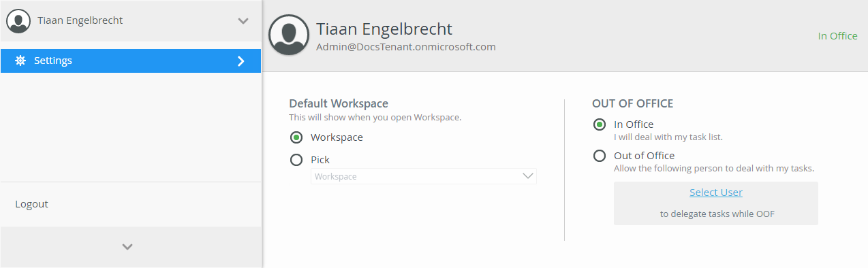The height and width of the screenshot is (268, 868).
Task: Click the Admin@DocsTenant email address
Action: point(406,47)
